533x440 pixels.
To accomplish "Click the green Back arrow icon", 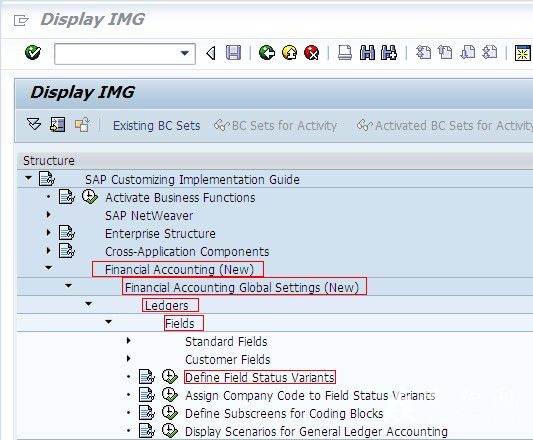I will [x=267, y=53].
